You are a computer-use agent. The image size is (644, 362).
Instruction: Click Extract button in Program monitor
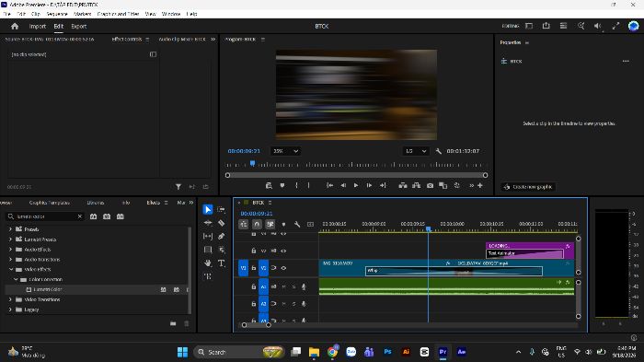point(416,185)
